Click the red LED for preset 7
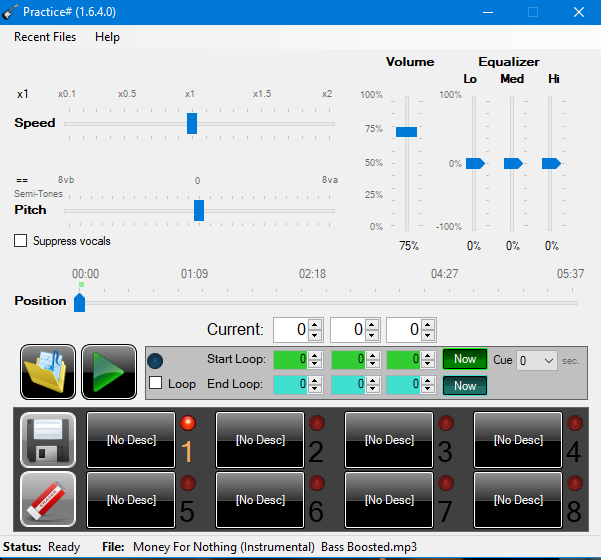 [446, 483]
